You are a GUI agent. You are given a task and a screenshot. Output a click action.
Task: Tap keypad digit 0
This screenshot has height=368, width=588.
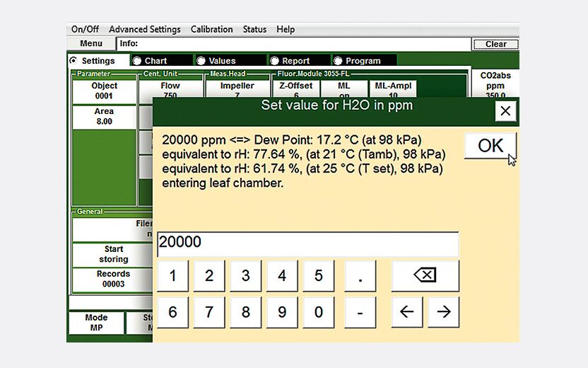click(318, 312)
